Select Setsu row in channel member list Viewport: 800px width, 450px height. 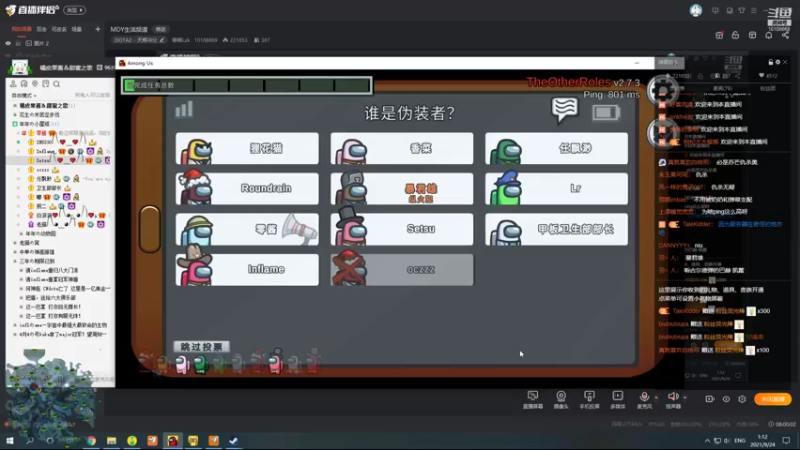point(61,160)
